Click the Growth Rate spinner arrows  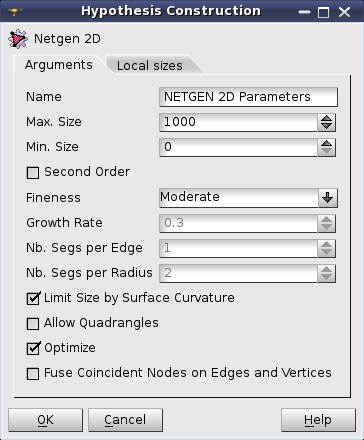coord(326,223)
